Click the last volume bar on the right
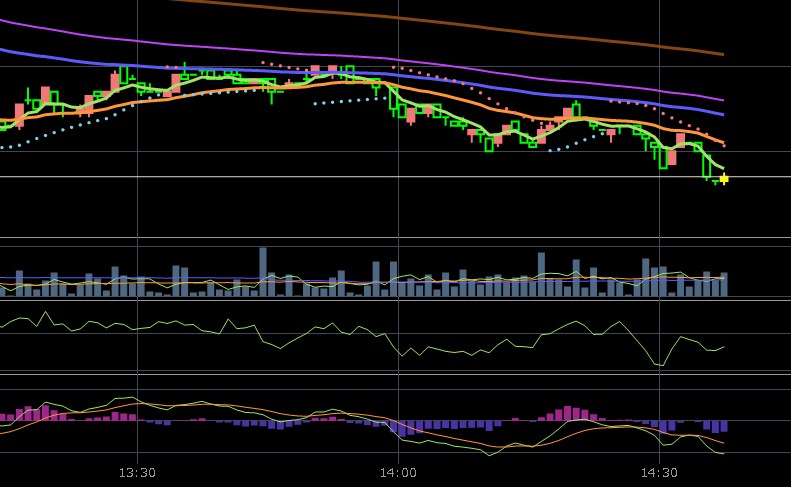Screen dimensions: 791x487 (724, 284)
